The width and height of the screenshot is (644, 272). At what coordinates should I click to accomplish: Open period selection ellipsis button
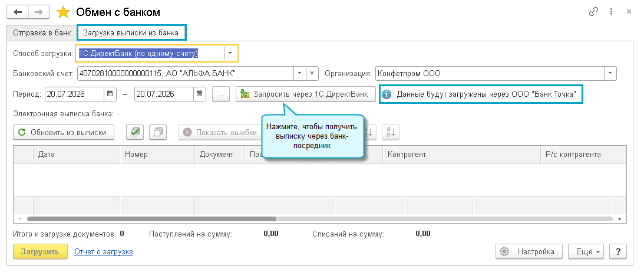220,94
